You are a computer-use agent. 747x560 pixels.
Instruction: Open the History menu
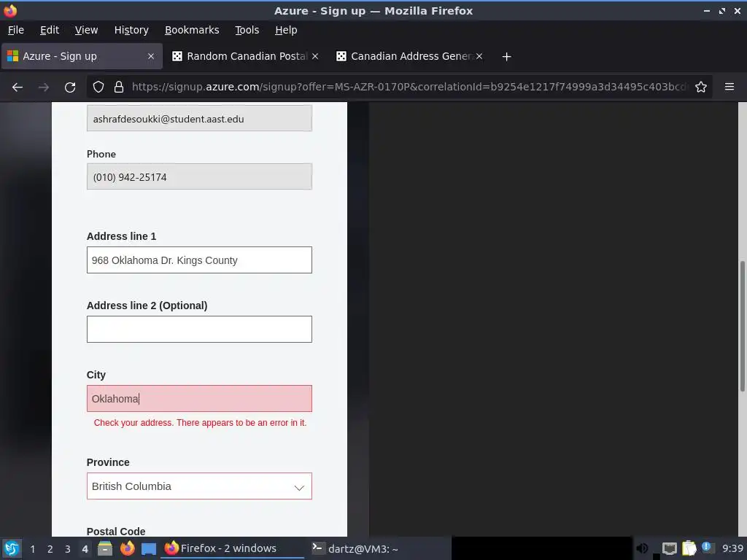click(x=131, y=30)
